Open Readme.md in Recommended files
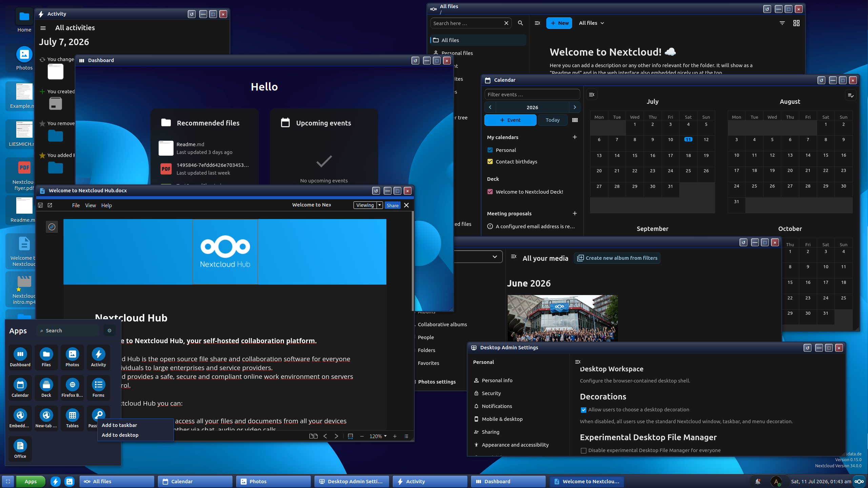Viewport: 868px width, 488px height. (204, 148)
